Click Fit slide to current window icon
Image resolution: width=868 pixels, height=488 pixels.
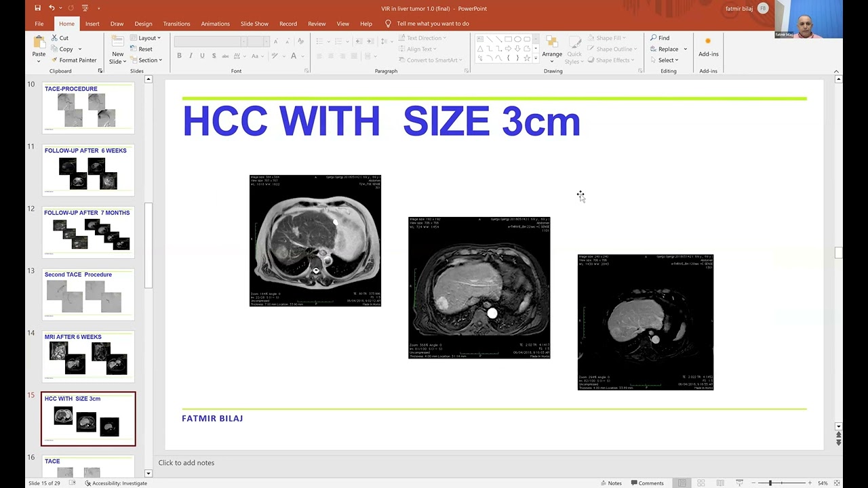coord(838,483)
